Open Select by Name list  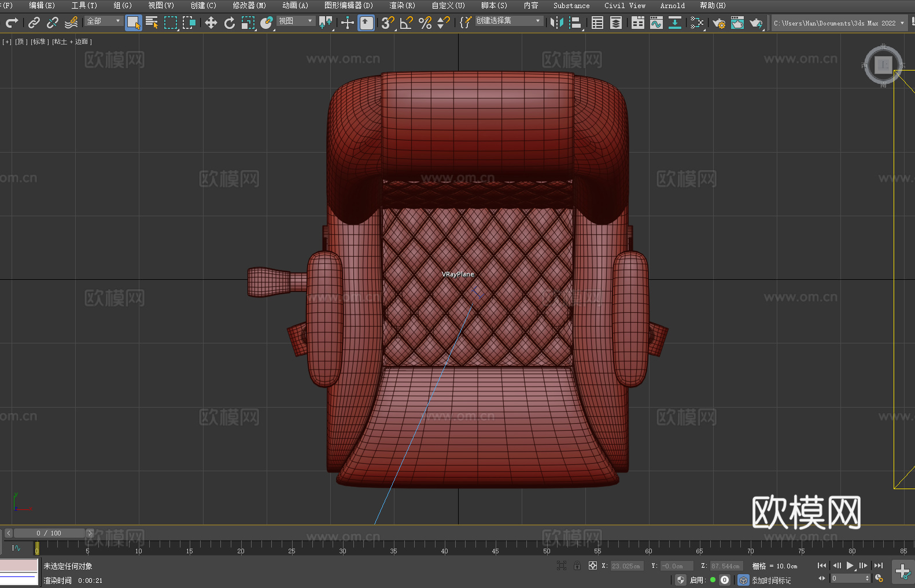coord(152,23)
